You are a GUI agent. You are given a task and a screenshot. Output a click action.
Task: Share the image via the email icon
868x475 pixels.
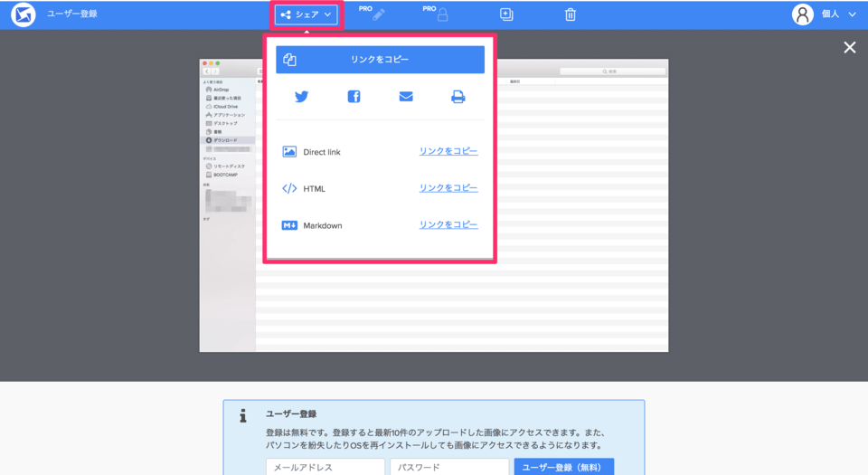[406, 97]
